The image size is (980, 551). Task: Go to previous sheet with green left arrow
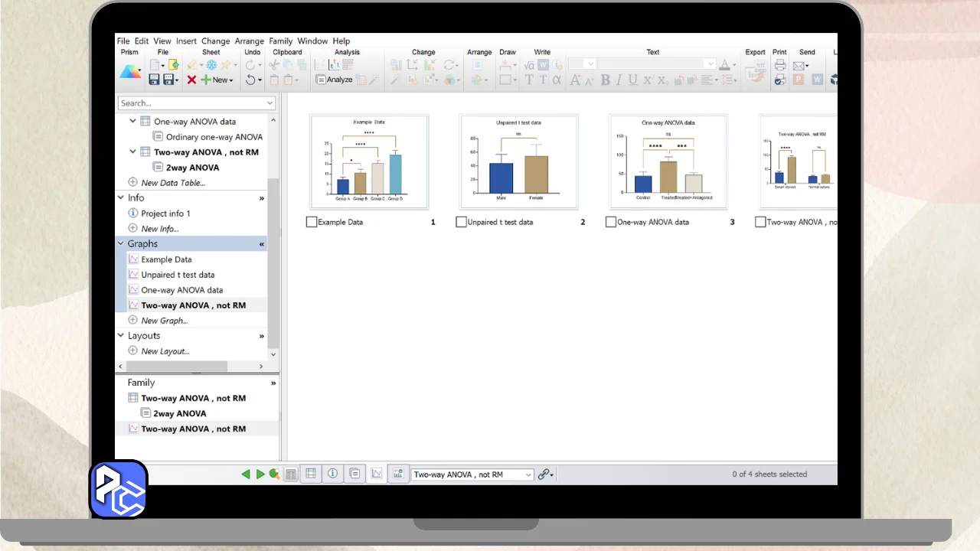(246, 474)
